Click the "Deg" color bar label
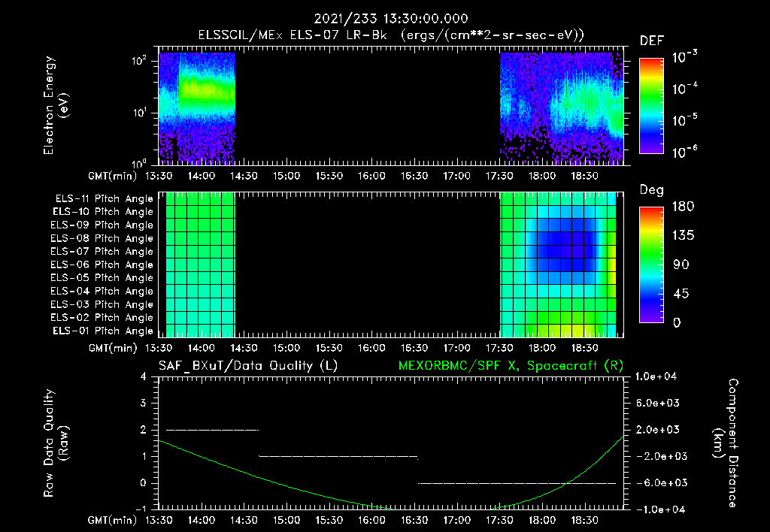The image size is (770, 532). 652,190
